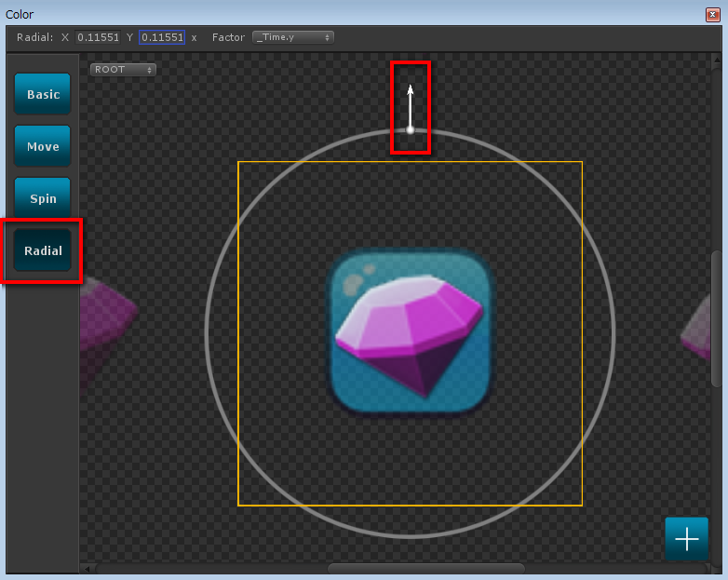Screen dimensions: 728x580
Task: Click the radial arrow handle dot
Action: click(410, 130)
